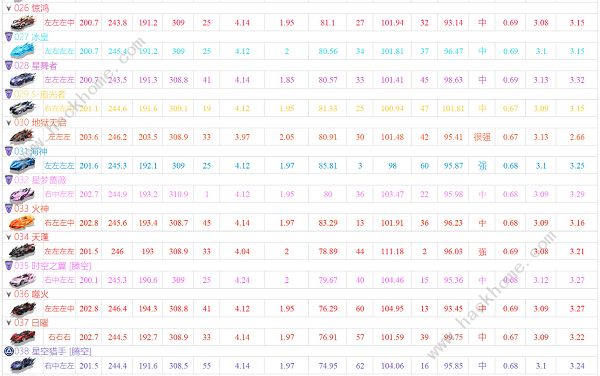Open the 030 地狱天启 car name

[x=40, y=122]
